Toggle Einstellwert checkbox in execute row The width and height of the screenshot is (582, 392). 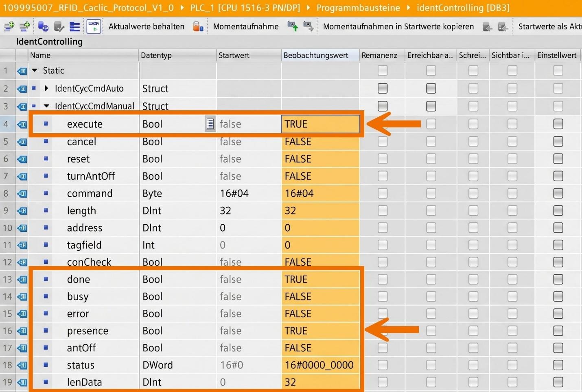coord(558,124)
